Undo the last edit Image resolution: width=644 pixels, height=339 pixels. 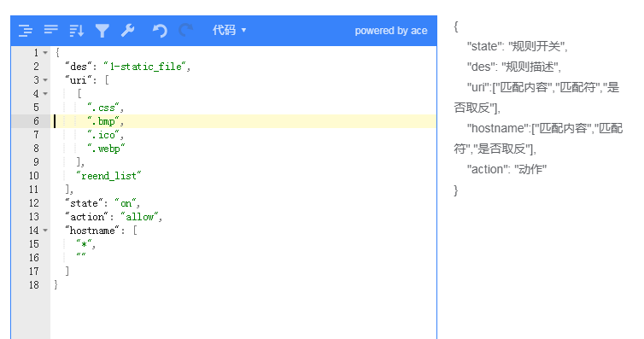point(160,31)
